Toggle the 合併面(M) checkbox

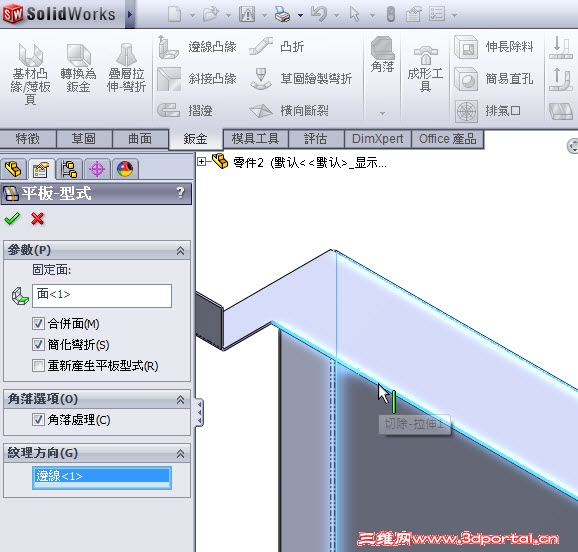pyautogui.click(x=38, y=324)
